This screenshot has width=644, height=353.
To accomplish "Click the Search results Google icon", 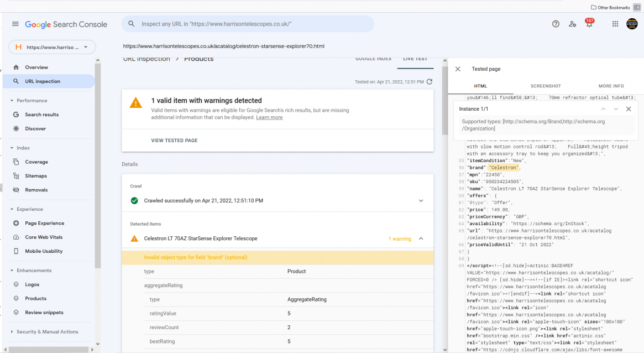I will tap(16, 115).
